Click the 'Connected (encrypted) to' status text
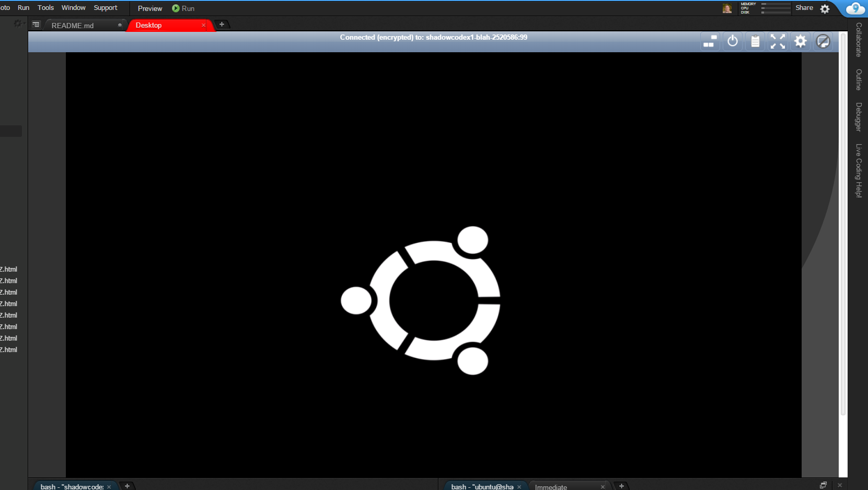This screenshot has width=868, height=490. (x=434, y=37)
